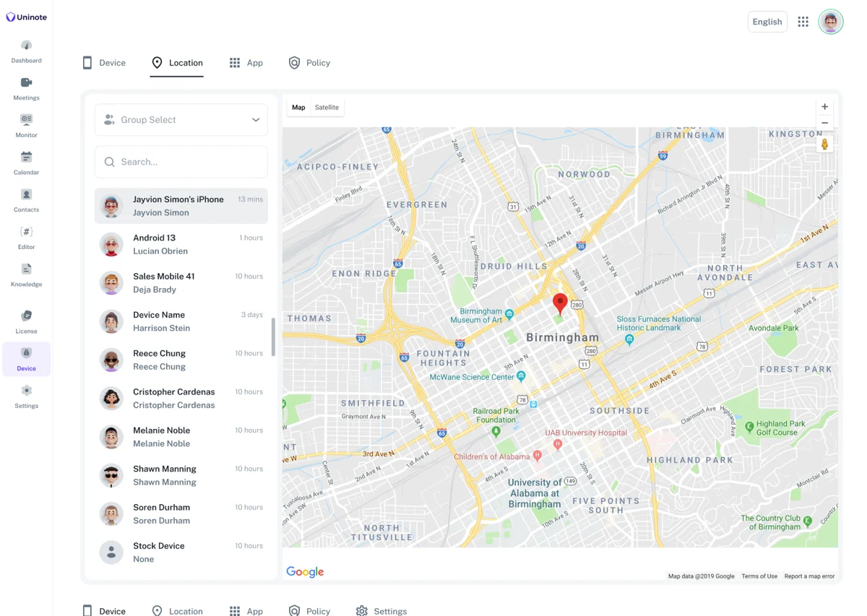Select the Soren Durham device
The height and width of the screenshot is (616, 867).
(x=181, y=514)
